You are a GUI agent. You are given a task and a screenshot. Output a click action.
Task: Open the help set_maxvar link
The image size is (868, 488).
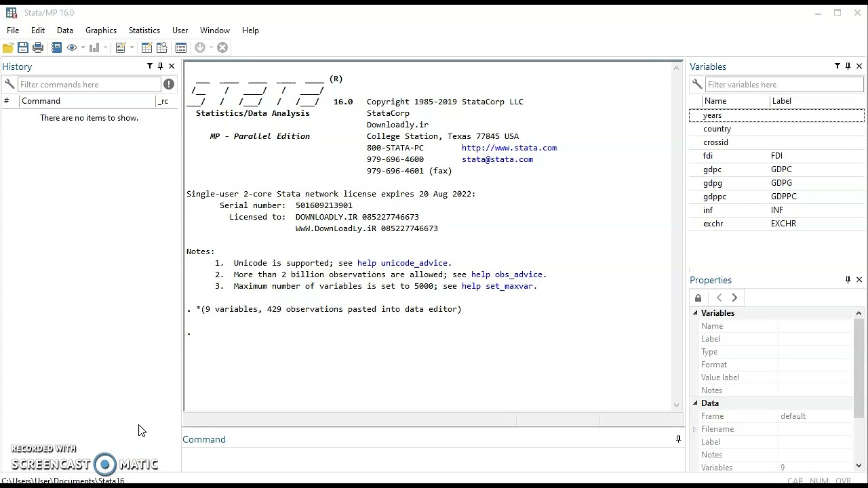(498, 286)
